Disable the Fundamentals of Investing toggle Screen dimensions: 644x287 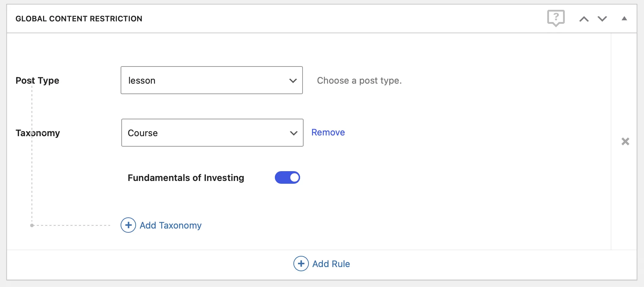(287, 177)
